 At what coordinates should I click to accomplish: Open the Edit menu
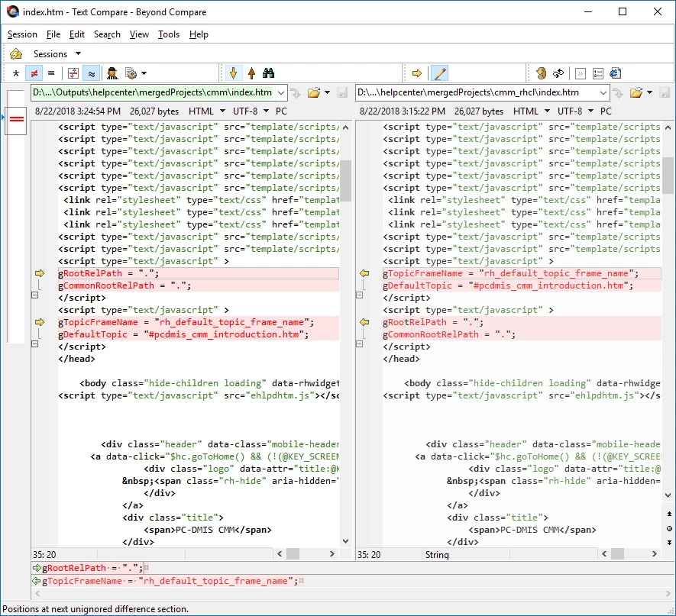point(76,34)
